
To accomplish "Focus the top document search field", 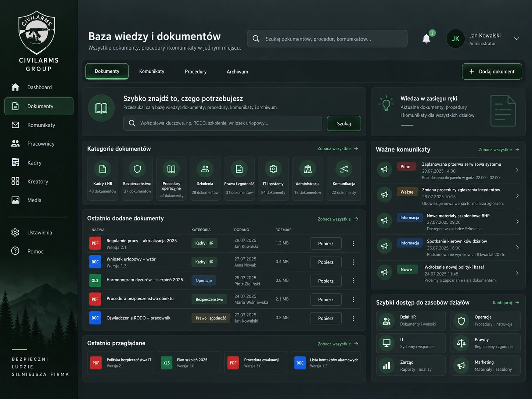I will (327, 39).
